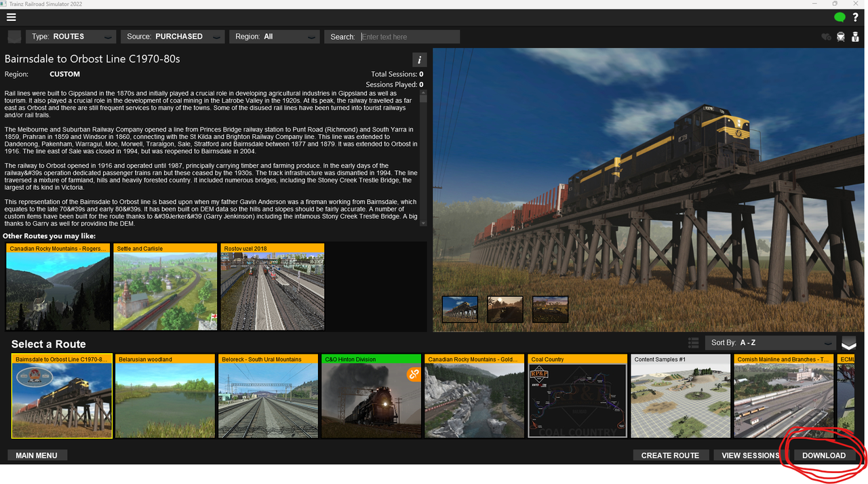
Task: Click the MAIN MENU button
Action: pyautogui.click(x=37, y=456)
